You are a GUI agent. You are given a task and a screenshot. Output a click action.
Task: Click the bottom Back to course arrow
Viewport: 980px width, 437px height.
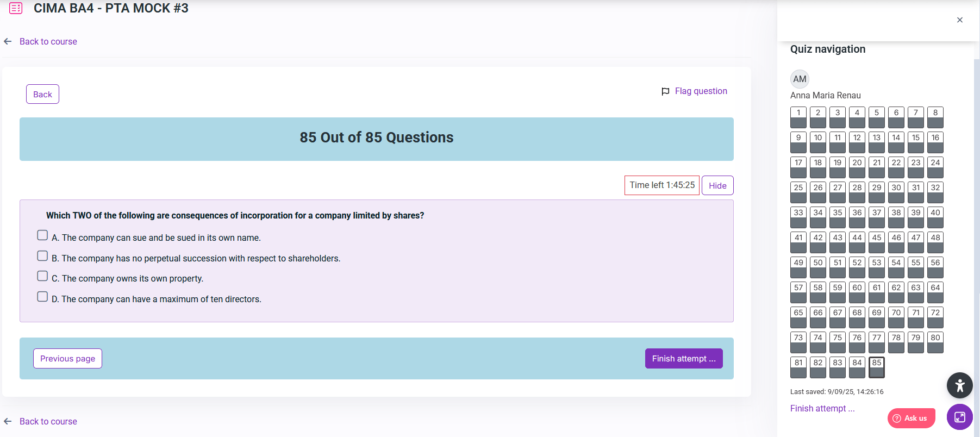8,422
